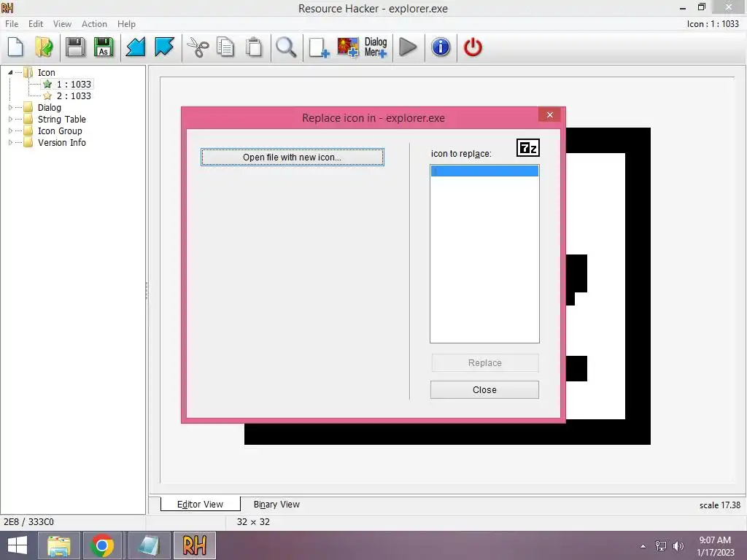Compile script with the play arrow icon

click(x=408, y=47)
